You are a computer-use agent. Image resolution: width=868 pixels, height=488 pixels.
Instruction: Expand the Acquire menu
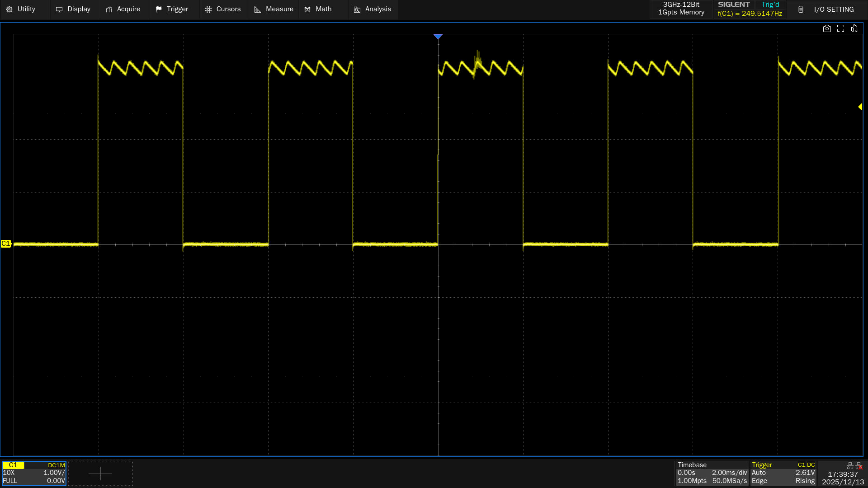(x=123, y=9)
